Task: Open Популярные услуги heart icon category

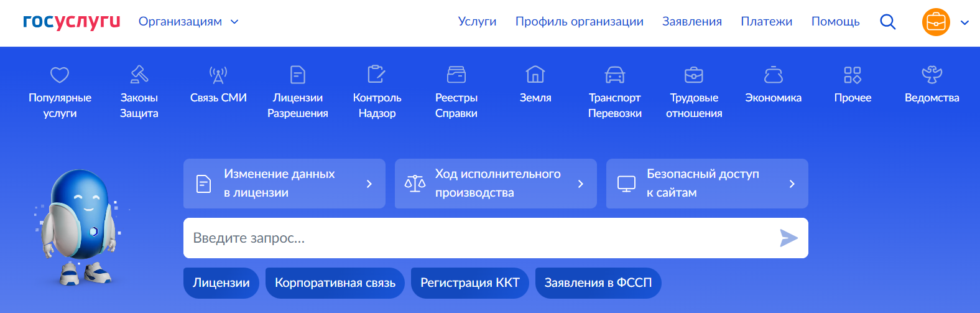Action: [x=60, y=75]
